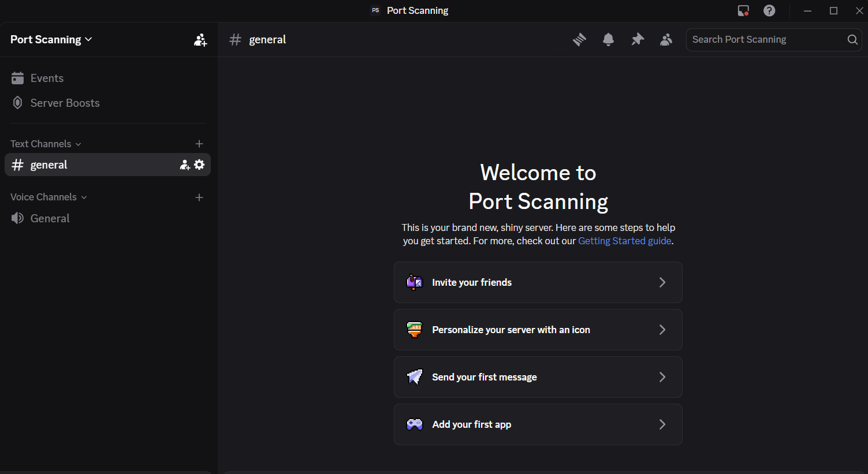This screenshot has width=868, height=474.
Task: Close the Discord window
Action: click(x=859, y=10)
